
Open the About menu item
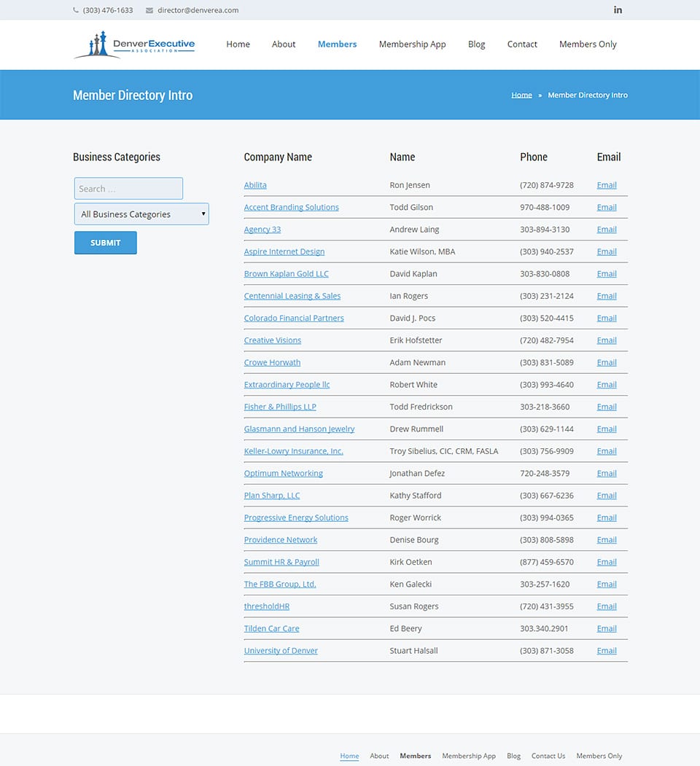[284, 44]
